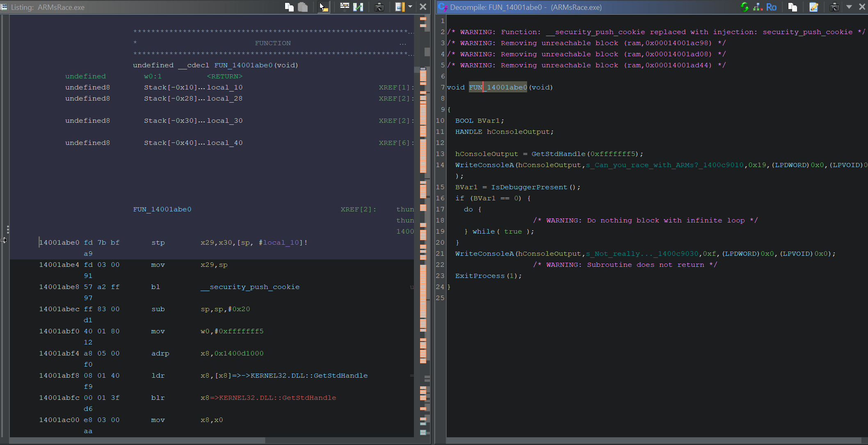The width and height of the screenshot is (868, 445).
Task: Copy decompiler output with the pages icon
Action: click(x=793, y=7)
